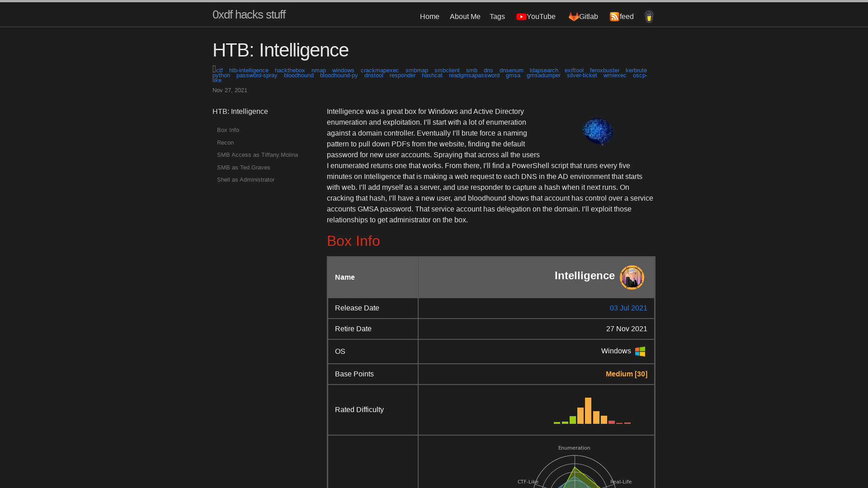Viewport: 868px width, 488px height.
Task: Click the HTB: Intelligence page title
Action: pyautogui.click(x=280, y=50)
